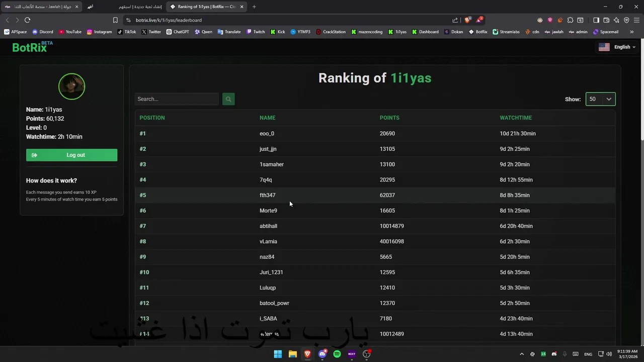The image size is (644, 362).
Task: Open Spotify from the taskbar
Action: [337, 354]
